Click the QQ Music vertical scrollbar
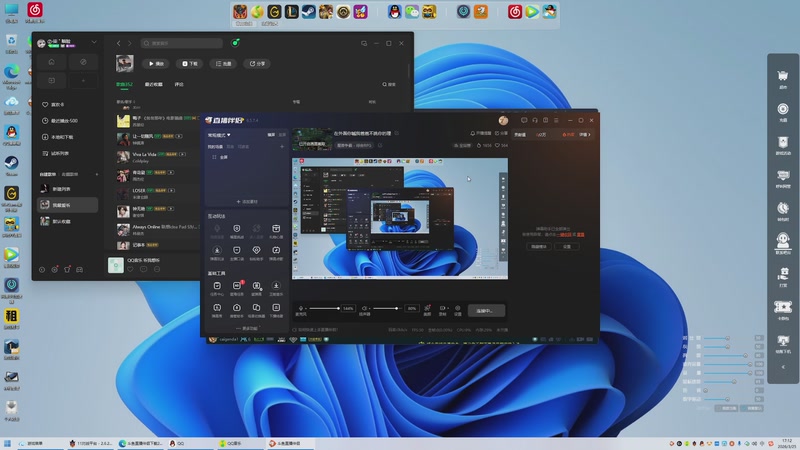Screen dimensions: 800x450 408,70
